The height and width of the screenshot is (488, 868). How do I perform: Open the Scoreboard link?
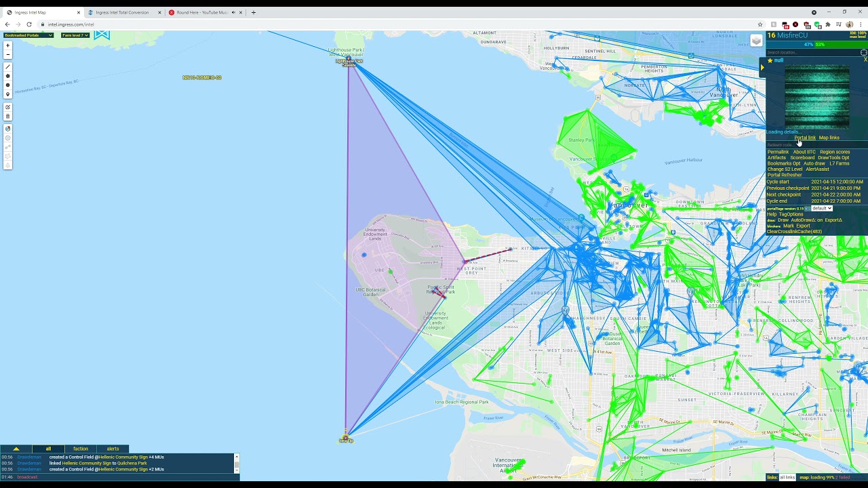pyautogui.click(x=802, y=157)
